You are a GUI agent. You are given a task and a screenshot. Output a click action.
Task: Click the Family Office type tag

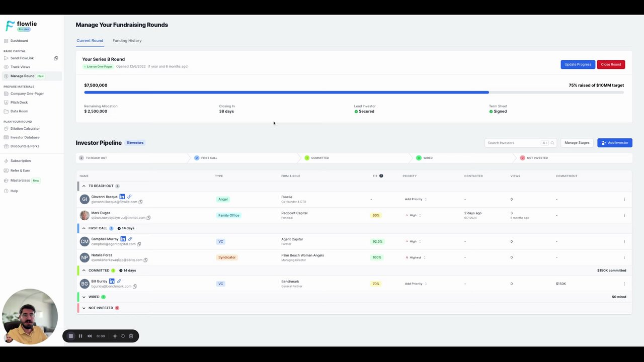click(228, 215)
